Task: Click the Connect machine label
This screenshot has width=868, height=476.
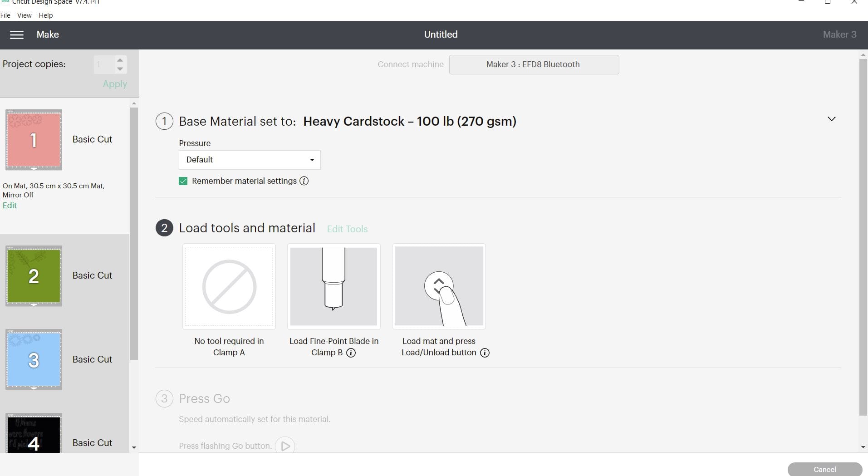Action: tap(411, 64)
